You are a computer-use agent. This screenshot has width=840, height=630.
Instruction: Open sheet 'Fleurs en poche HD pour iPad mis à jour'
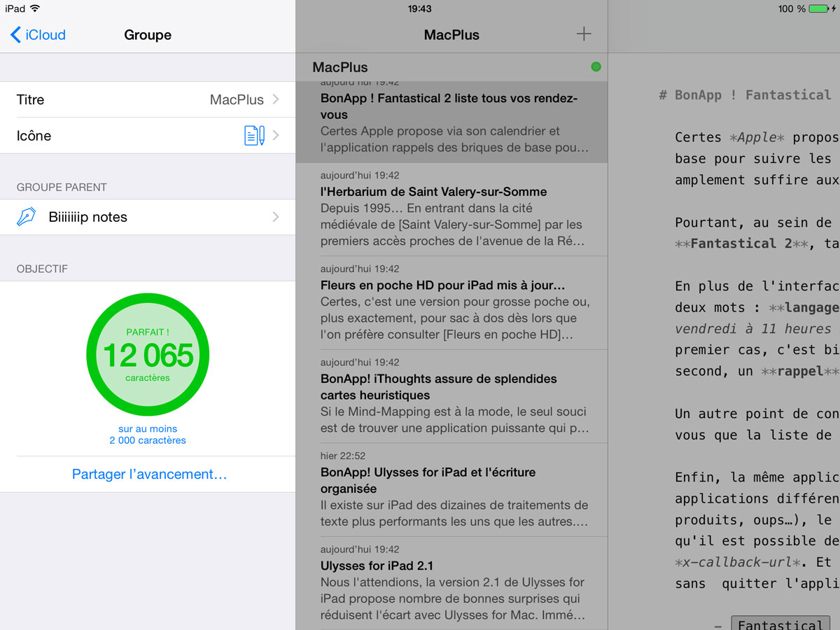(451, 303)
